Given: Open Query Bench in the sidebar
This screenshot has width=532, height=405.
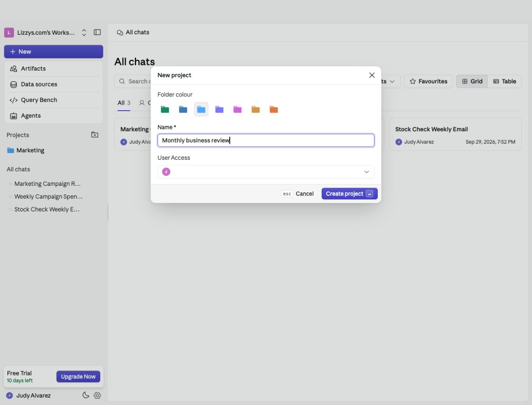Looking at the screenshot, I should [x=54, y=100].
